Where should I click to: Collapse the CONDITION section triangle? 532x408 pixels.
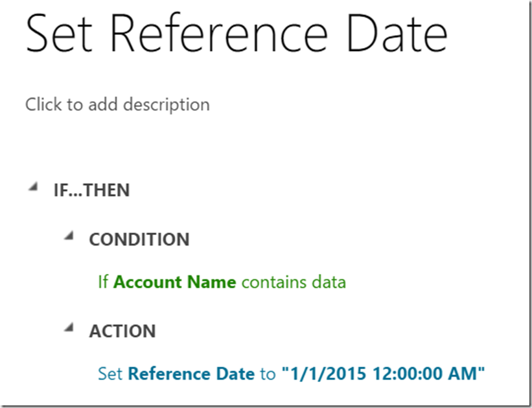point(68,236)
